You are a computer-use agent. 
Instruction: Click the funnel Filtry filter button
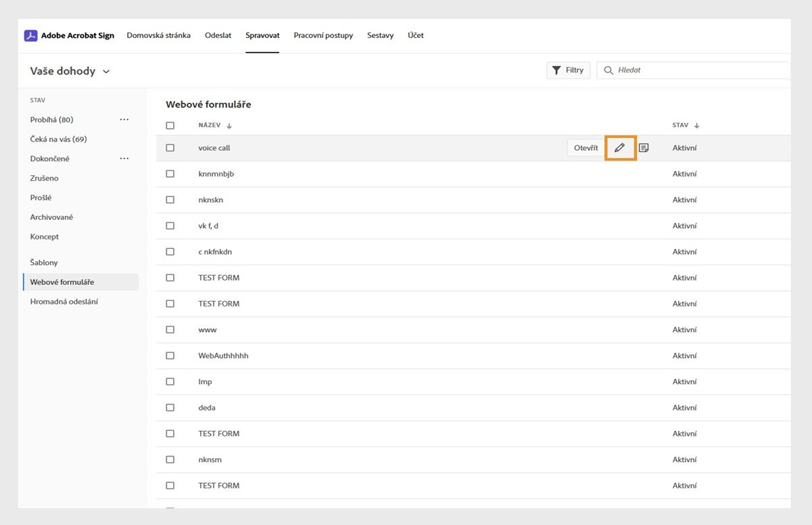coord(568,70)
